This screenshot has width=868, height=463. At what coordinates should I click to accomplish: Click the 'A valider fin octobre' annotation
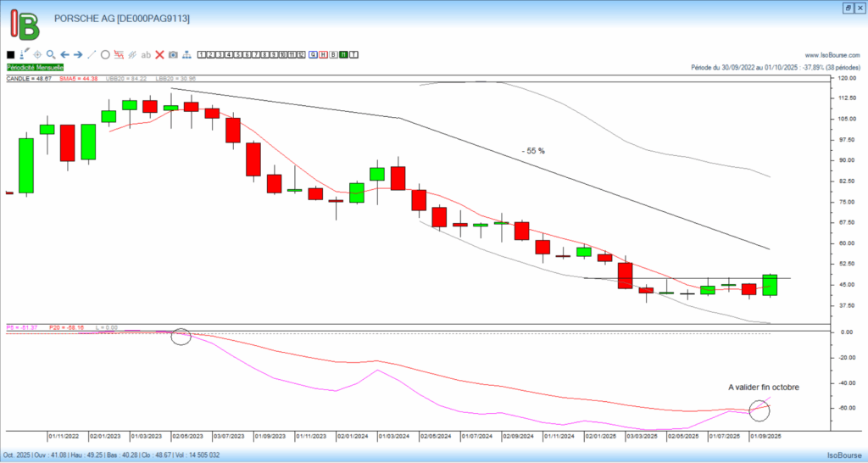(763, 387)
